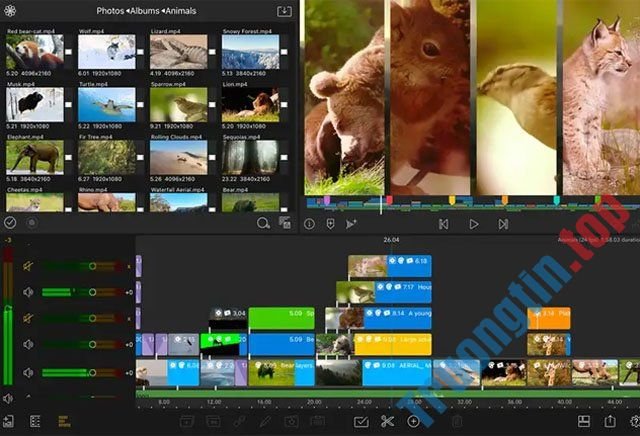The height and width of the screenshot is (436, 640).
Task: Mute the track holding the yellow Large clip
Action: [x=28, y=345]
